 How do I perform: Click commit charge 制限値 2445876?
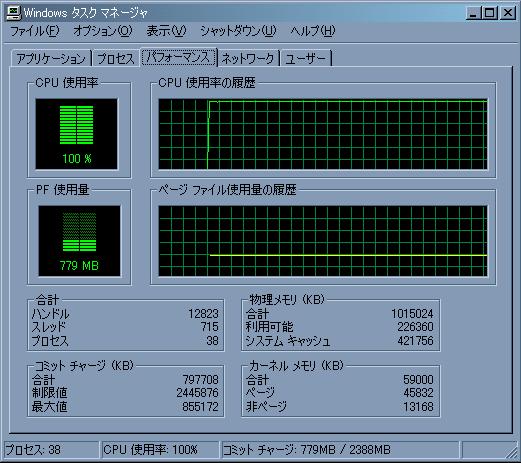pyautogui.click(x=197, y=393)
